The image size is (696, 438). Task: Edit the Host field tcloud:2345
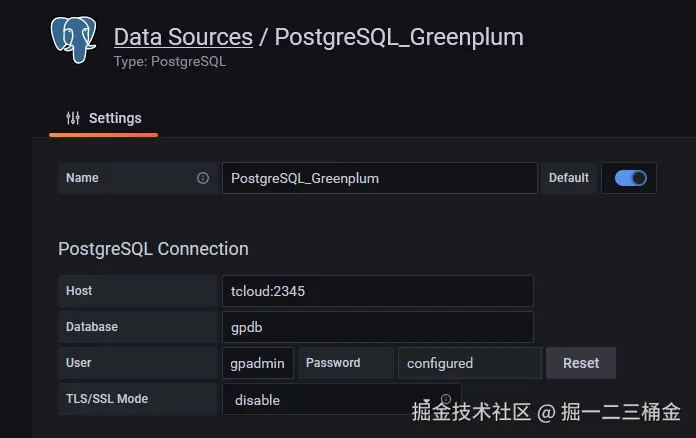(378, 291)
